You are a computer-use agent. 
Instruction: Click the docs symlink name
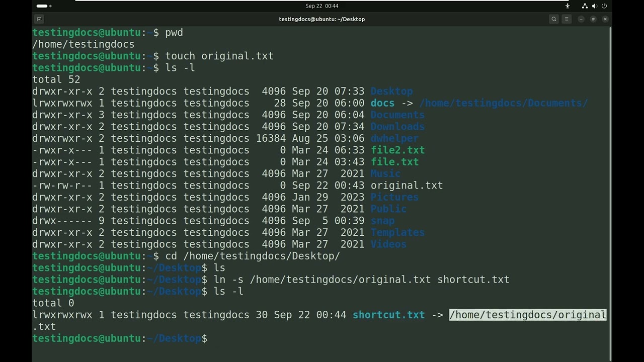(x=382, y=103)
